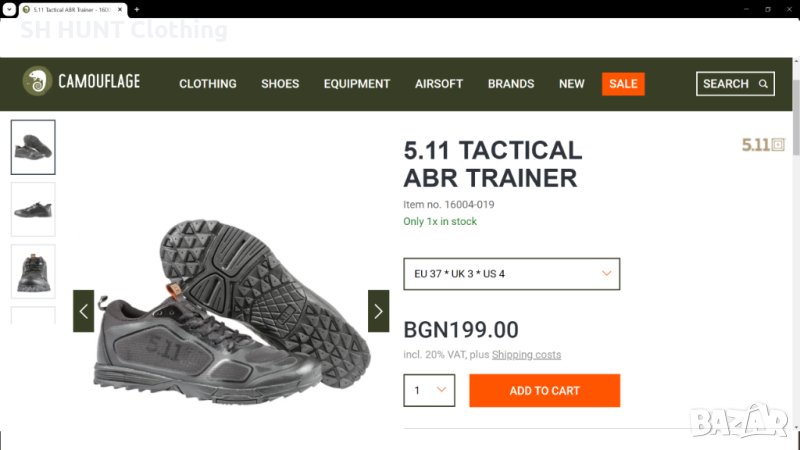800x450 pixels.
Task: Open the Clothing menu
Action: click(208, 84)
